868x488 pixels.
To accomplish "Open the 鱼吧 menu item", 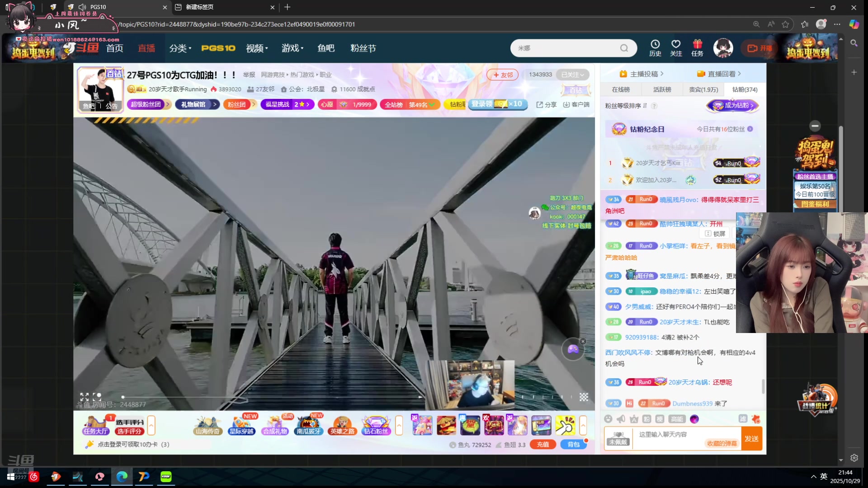I will click(325, 48).
